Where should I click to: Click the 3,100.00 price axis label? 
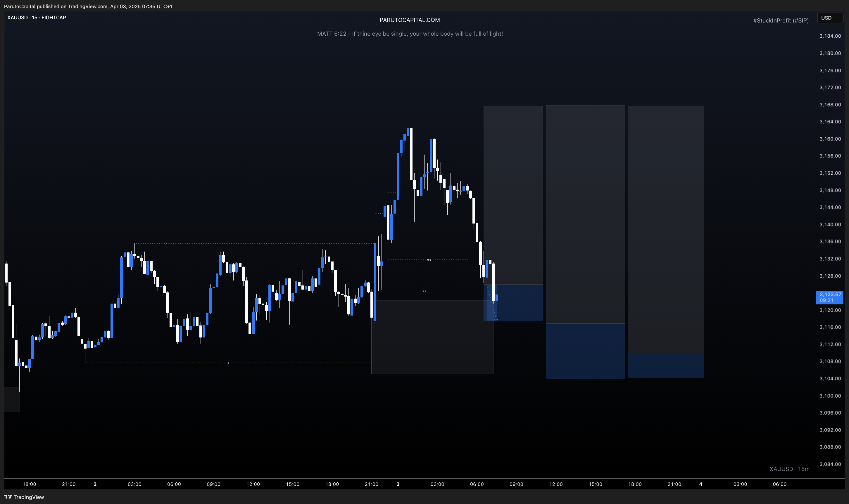830,396
